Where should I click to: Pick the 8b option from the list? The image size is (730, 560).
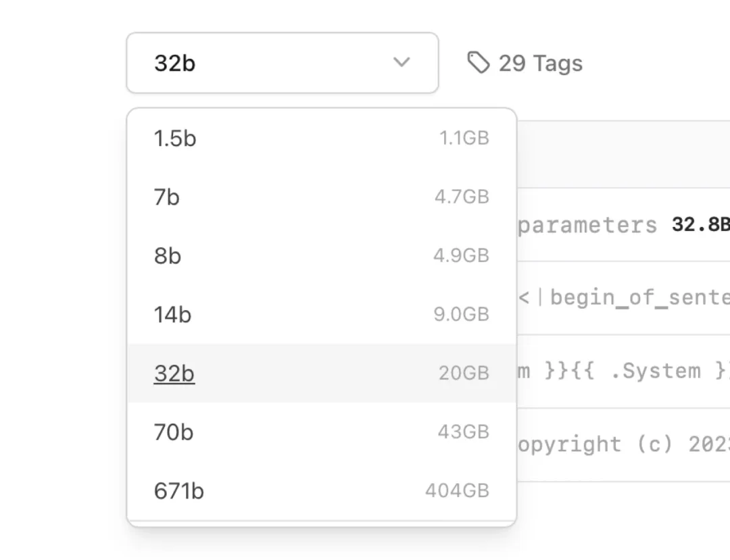coord(168,256)
